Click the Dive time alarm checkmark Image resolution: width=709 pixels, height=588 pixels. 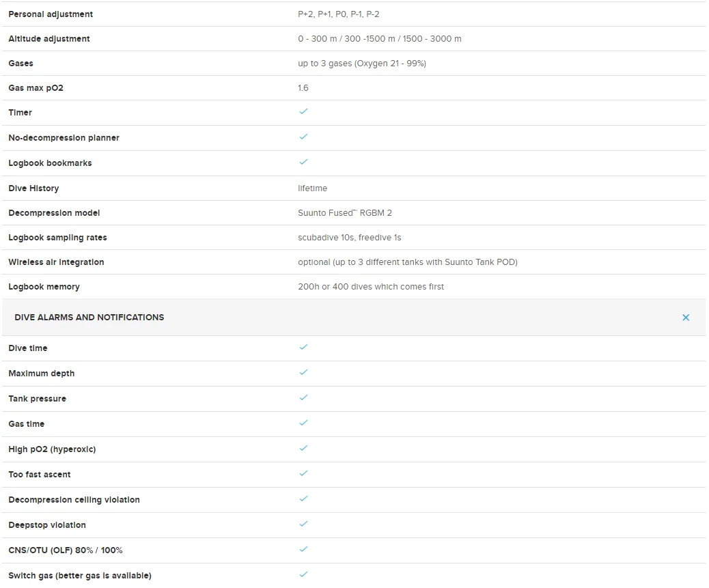303,347
